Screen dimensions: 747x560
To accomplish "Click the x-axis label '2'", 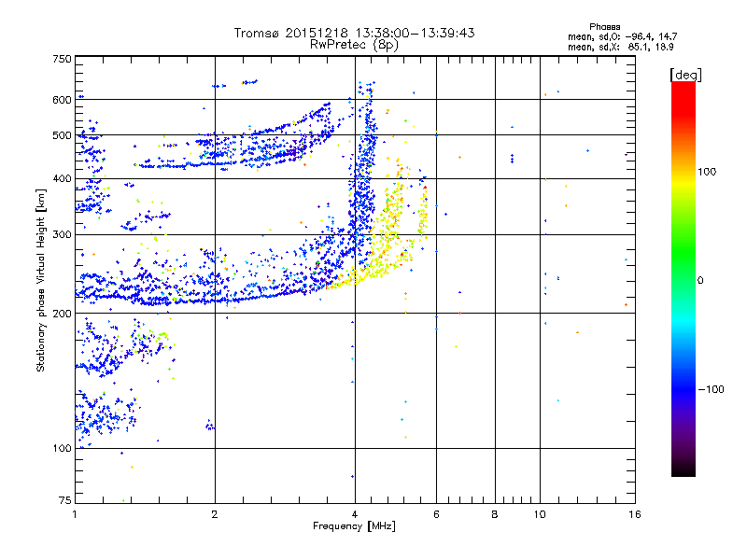I will click(x=215, y=514).
